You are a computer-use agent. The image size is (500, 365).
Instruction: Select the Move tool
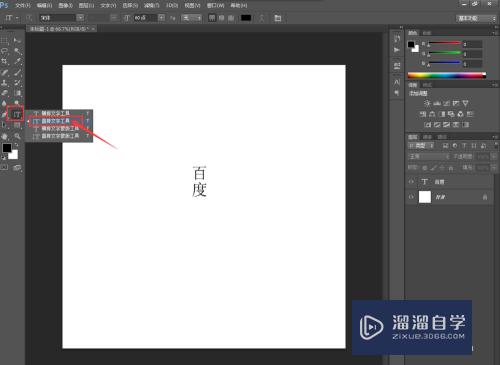pyautogui.click(x=17, y=41)
